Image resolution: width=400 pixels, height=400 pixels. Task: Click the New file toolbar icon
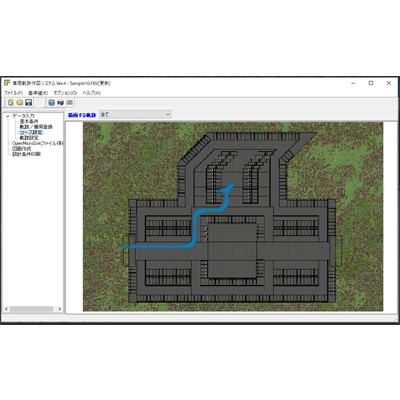11,102
